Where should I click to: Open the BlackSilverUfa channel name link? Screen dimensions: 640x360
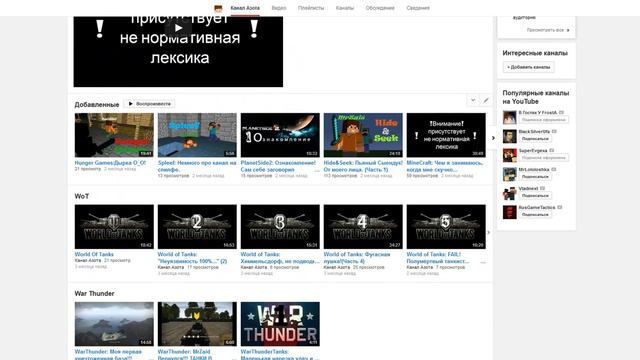(534, 131)
